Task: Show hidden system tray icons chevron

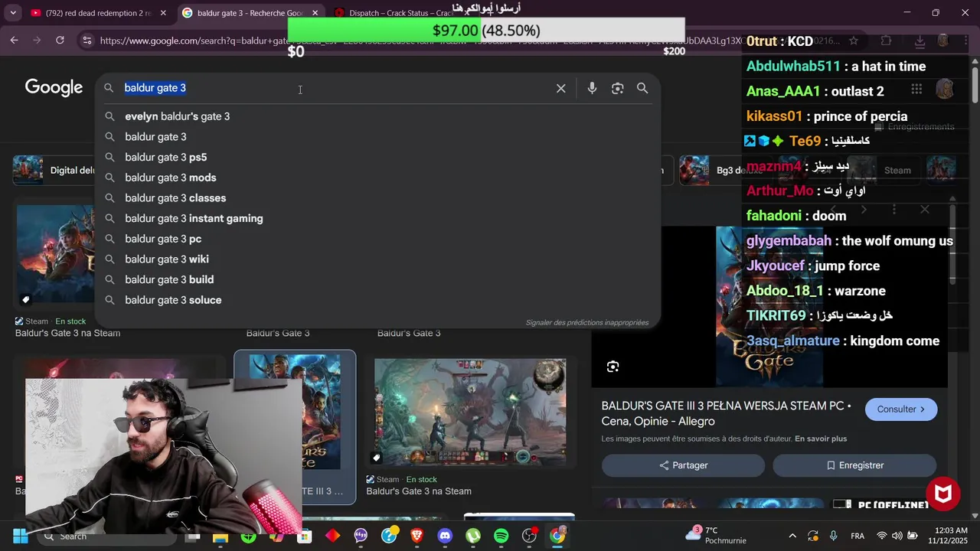Action: tap(792, 536)
